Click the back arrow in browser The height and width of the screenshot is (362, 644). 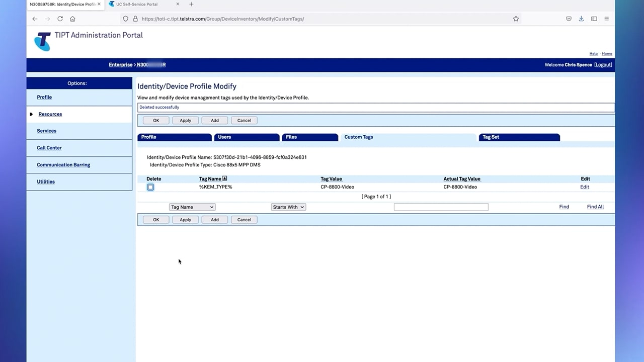click(35, 19)
